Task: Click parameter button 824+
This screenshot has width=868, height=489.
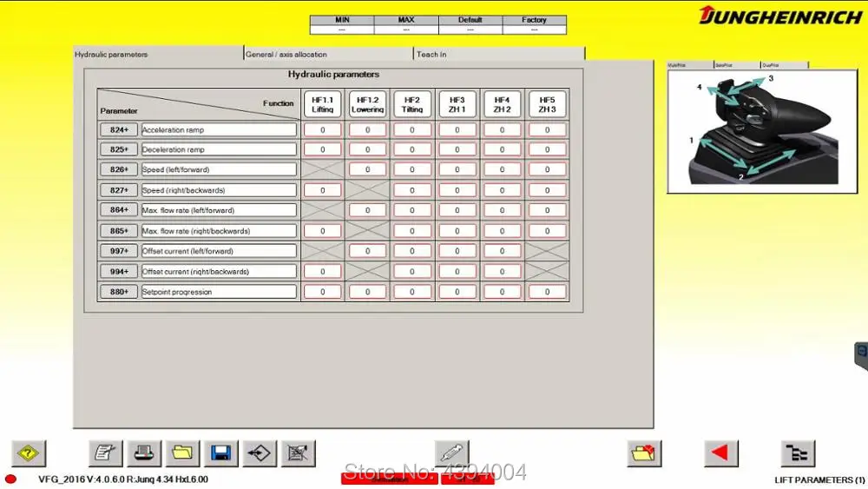Action: 119,129
